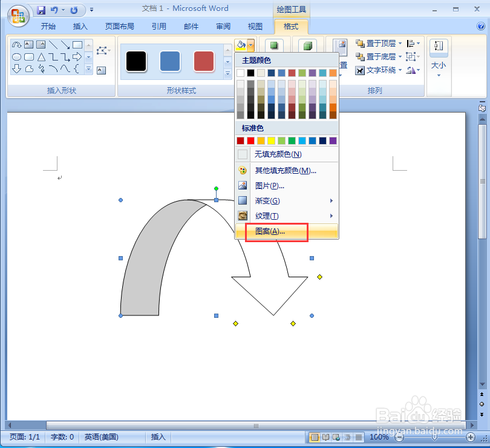Switch to Full Screen Reading view
This screenshot has height=448, width=490.
pos(325,437)
